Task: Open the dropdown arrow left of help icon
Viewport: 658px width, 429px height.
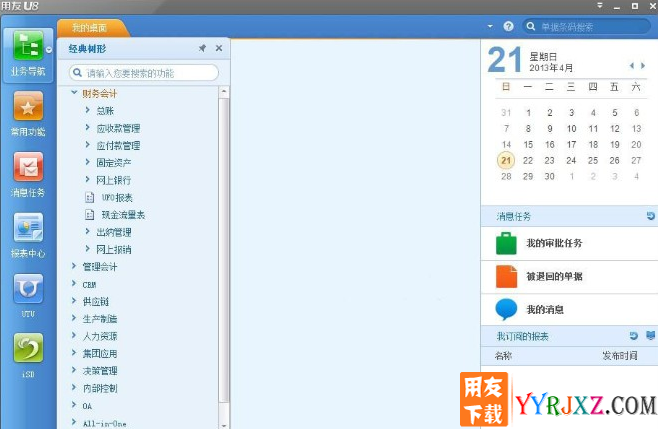Action: (490, 26)
